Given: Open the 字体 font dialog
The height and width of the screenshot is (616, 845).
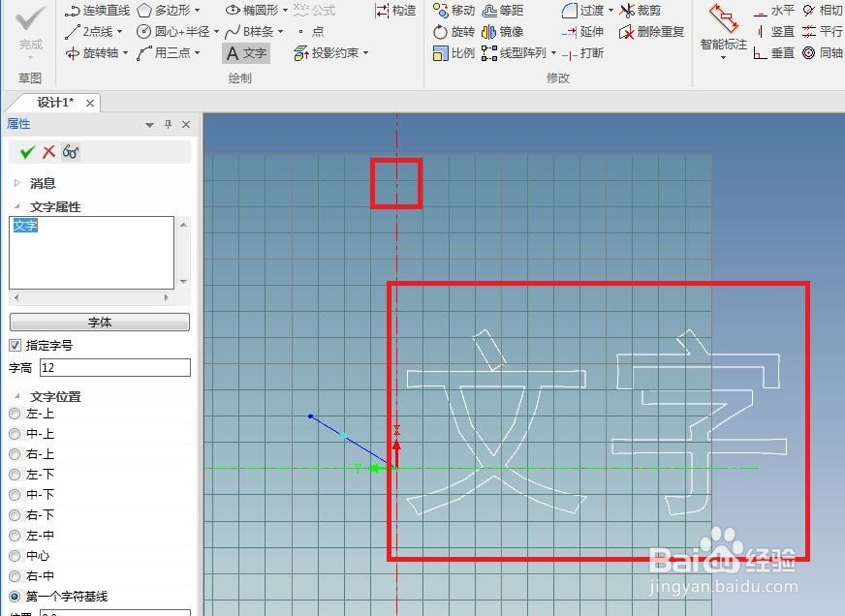Looking at the screenshot, I should [x=98, y=322].
